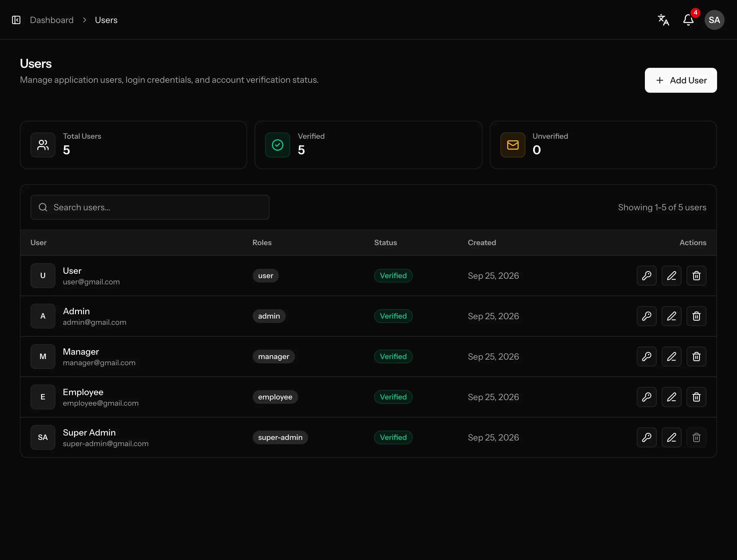Click 'super-admin@gmail.com' email text

pyautogui.click(x=106, y=444)
